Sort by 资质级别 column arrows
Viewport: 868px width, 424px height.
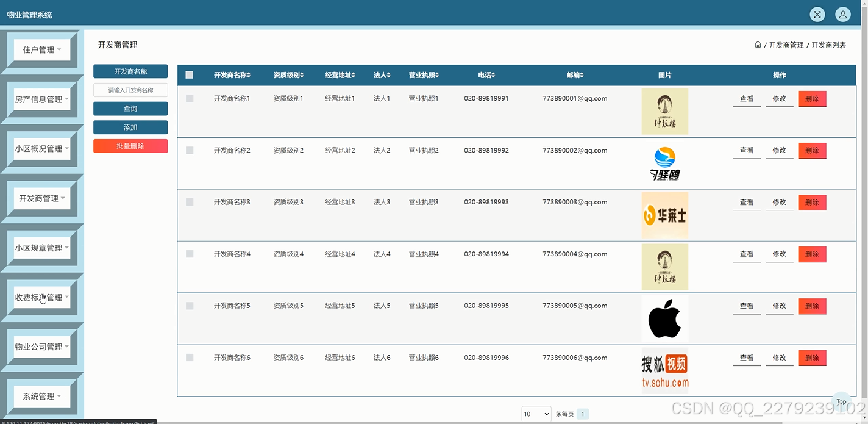301,75
